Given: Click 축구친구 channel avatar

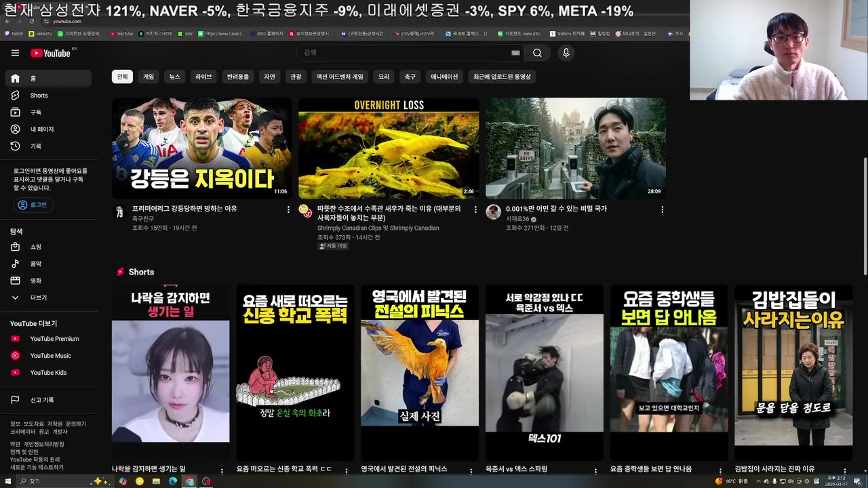Looking at the screenshot, I should tap(119, 212).
